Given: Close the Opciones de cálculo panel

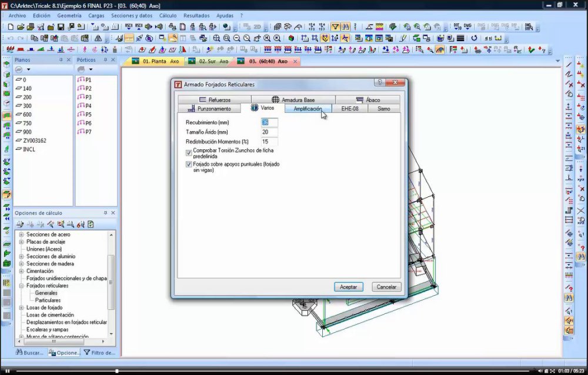Looking at the screenshot, I should tap(113, 213).
